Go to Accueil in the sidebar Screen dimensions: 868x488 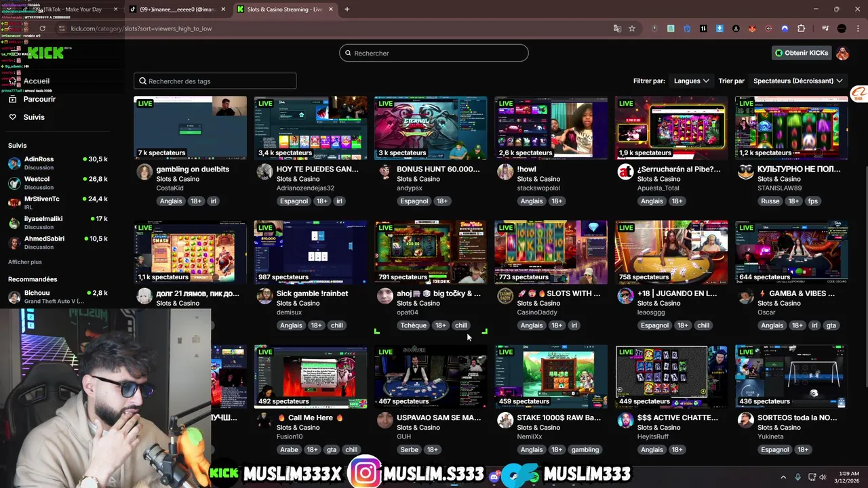(x=36, y=81)
